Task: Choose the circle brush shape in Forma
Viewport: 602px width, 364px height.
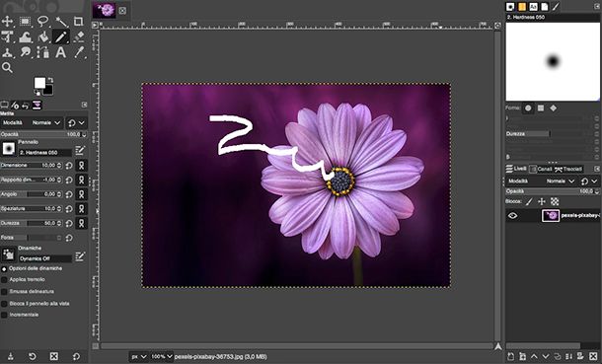Action: 528,109
